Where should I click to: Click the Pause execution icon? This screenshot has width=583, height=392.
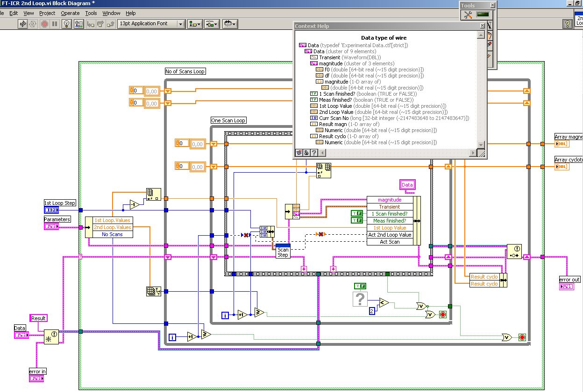click(x=55, y=24)
